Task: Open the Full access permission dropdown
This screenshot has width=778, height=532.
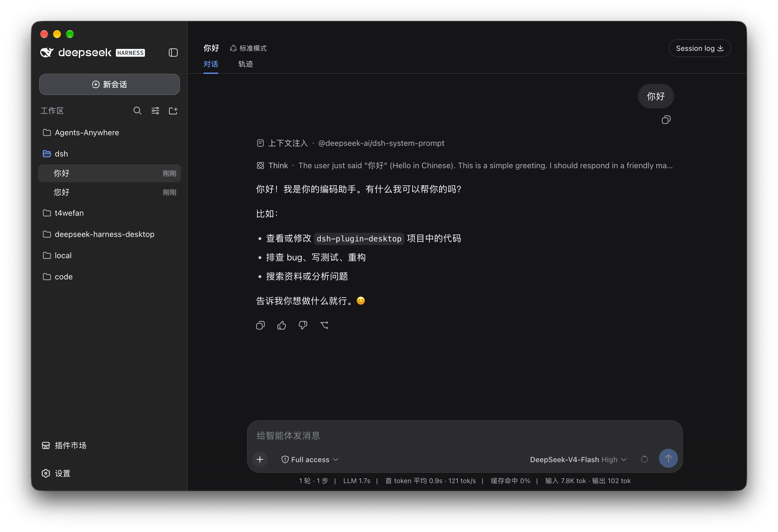Action: (310, 459)
